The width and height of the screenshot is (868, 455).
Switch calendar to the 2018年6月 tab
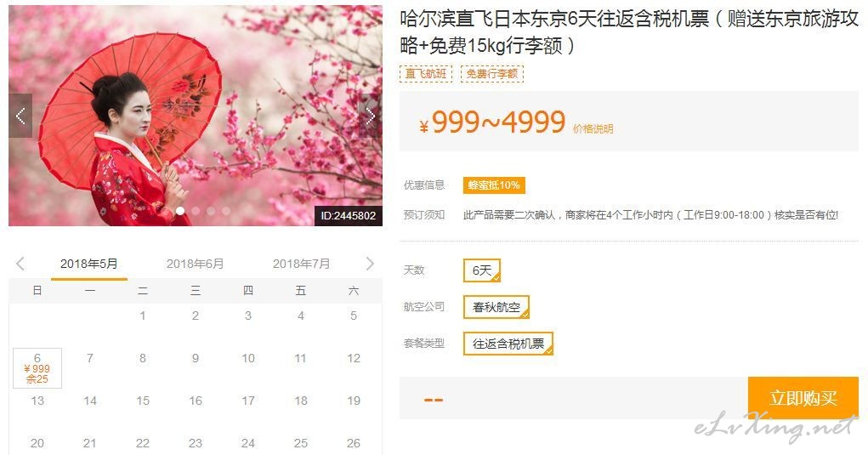(x=196, y=264)
